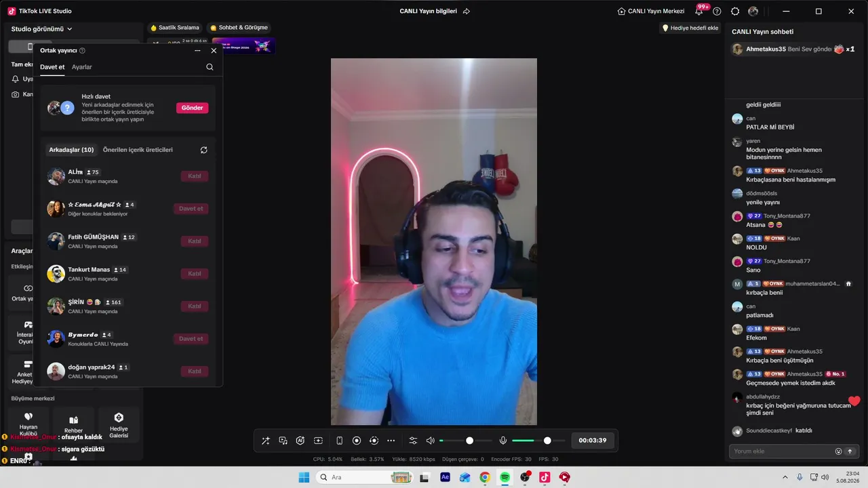This screenshot has width=868, height=488.
Task: Click the chat message 'PATLAR Mİ BEYBİ'
Action: pyautogui.click(x=770, y=127)
